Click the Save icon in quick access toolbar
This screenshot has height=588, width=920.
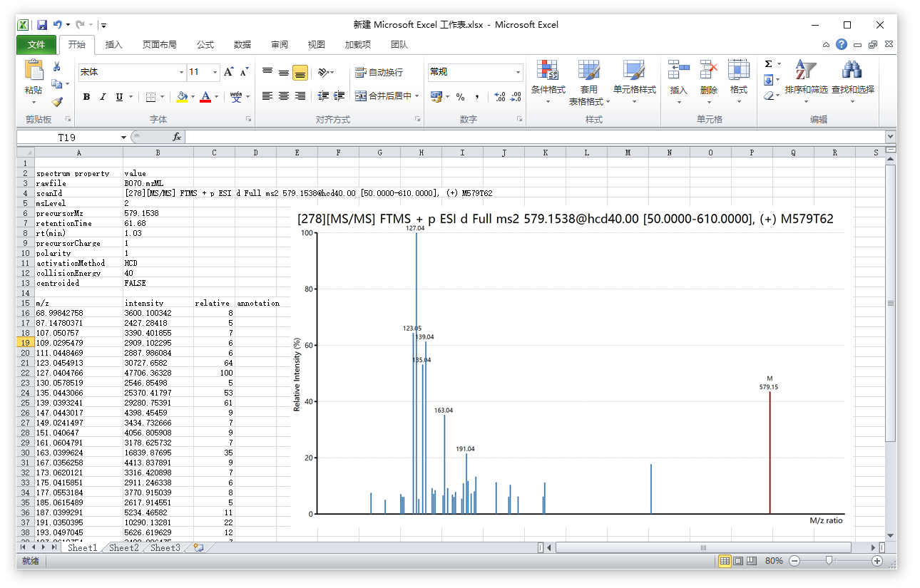(x=42, y=25)
